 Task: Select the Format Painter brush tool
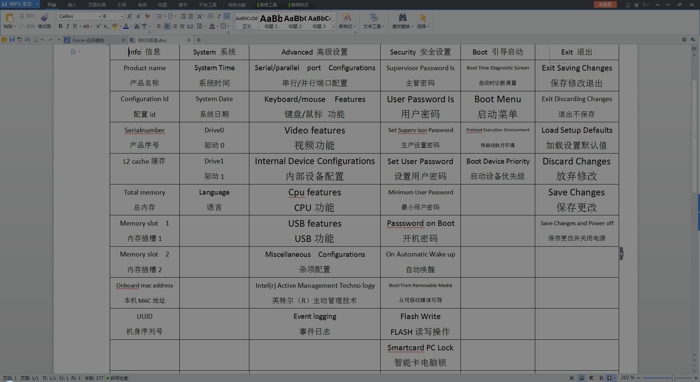44,17
